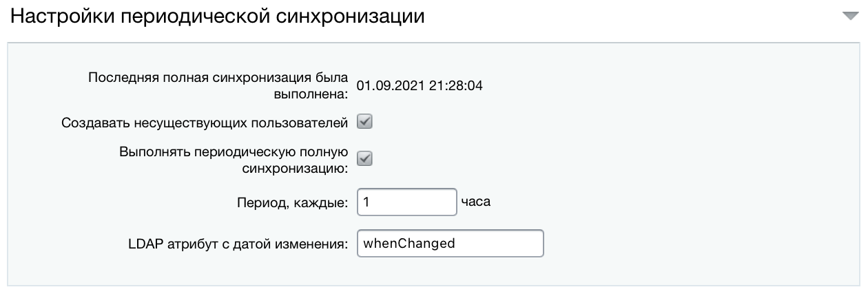This screenshot has height=296, width=868.
Task: Click the empty right end of the LDAP attribute field
Action: [517, 244]
